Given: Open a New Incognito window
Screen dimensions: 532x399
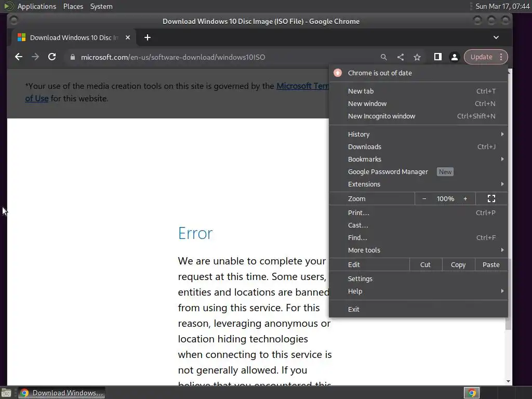Looking at the screenshot, I should [418, 116].
